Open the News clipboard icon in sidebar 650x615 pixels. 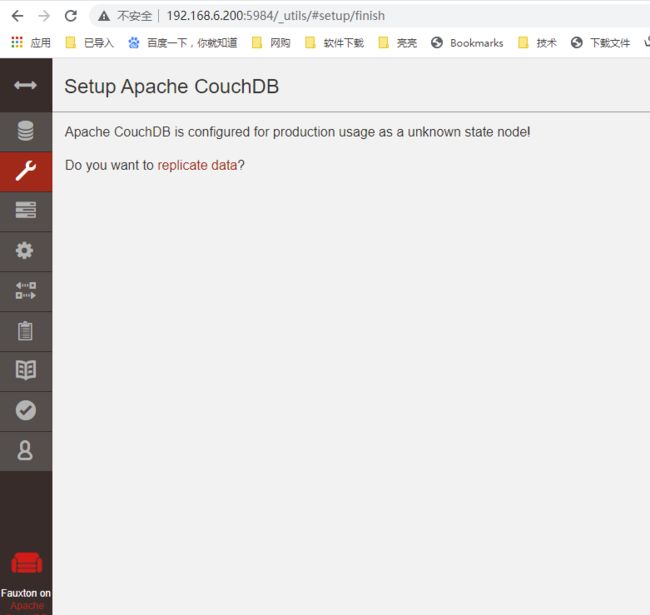[25, 331]
